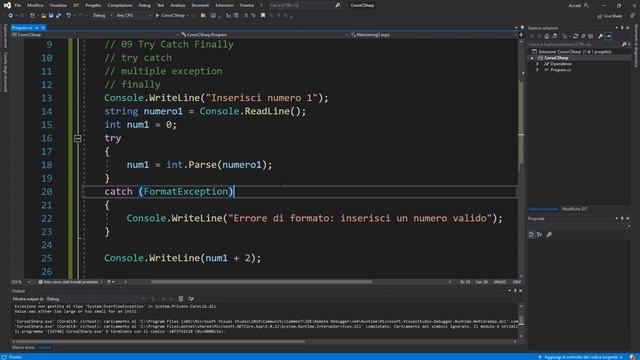Switch to the Elenco errori tab
The width and height of the screenshot is (640, 360).
click(x=23, y=347)
